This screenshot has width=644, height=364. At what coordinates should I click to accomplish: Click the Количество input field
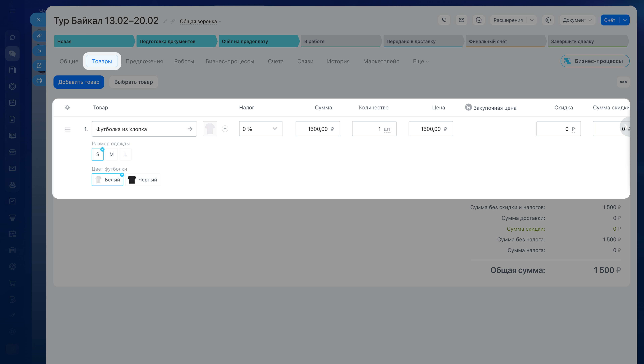point(369,129)
